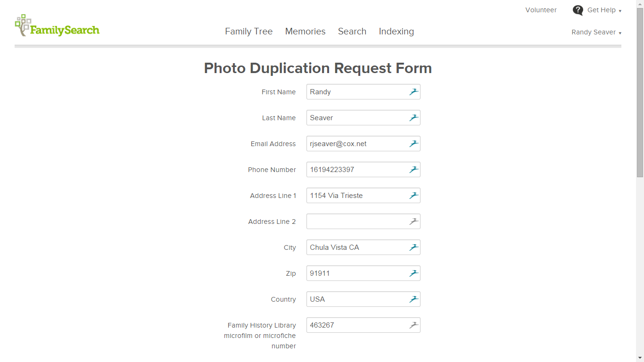The height and width of the screenshot is (362, 644).
Task: Open the Memories menu
Action: pos(305,32)
